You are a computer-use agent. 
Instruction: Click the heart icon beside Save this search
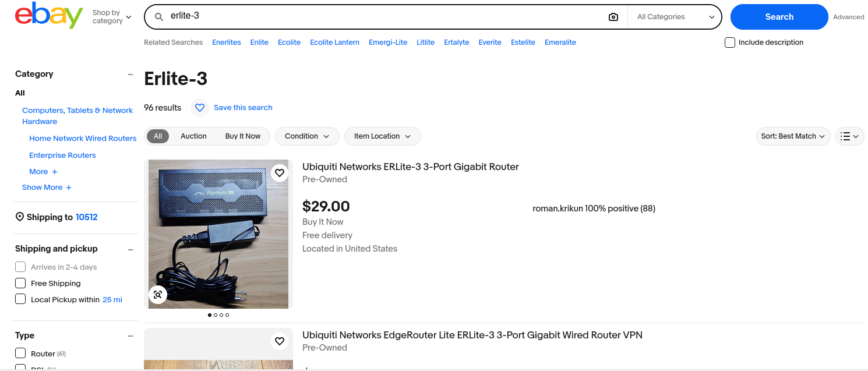[200, 108]
